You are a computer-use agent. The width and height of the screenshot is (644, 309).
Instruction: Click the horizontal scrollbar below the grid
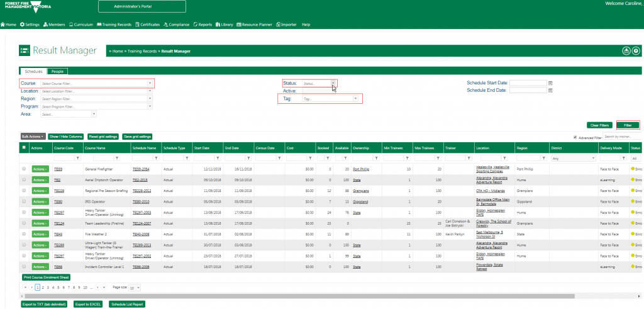[300, 296]
